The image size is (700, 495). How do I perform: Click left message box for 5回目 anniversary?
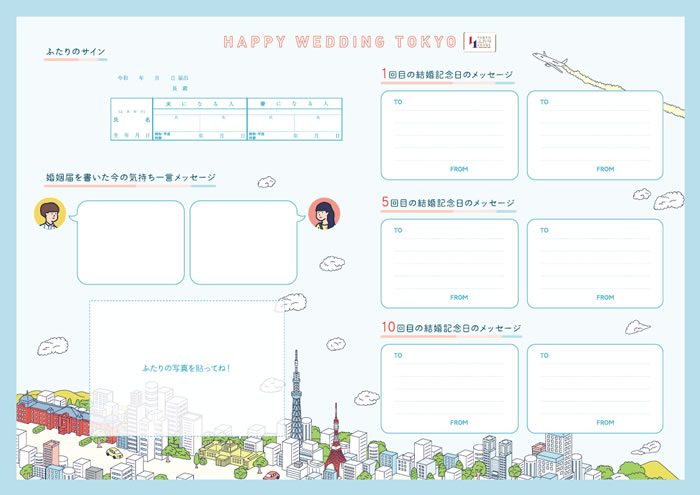[449, 263]
